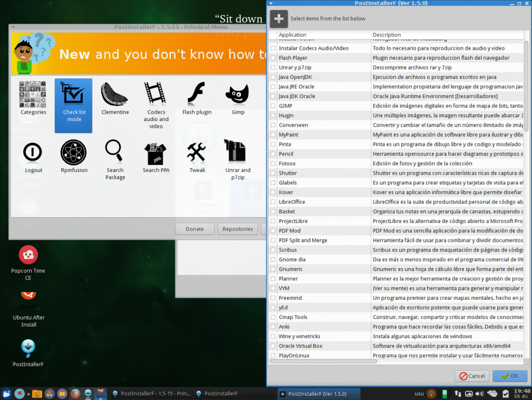Select the Hugin row text

(286, 115)
